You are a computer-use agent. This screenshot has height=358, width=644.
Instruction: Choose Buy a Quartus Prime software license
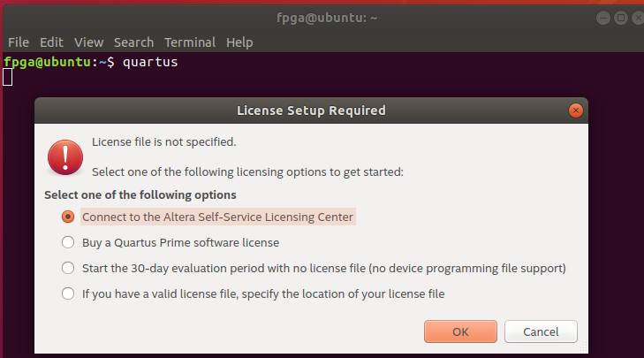pos(68,242)
